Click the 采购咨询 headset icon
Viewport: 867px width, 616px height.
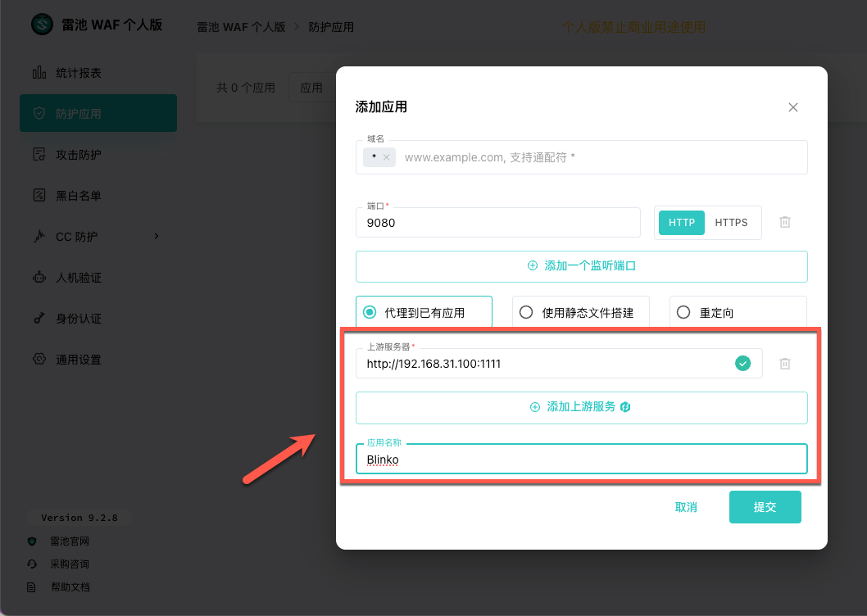pyautogui.click(x=31, y=564)
